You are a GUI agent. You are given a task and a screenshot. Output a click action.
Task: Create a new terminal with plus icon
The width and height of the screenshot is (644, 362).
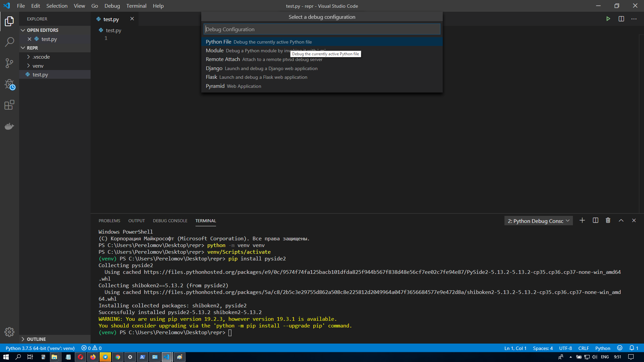click(582, 221)
